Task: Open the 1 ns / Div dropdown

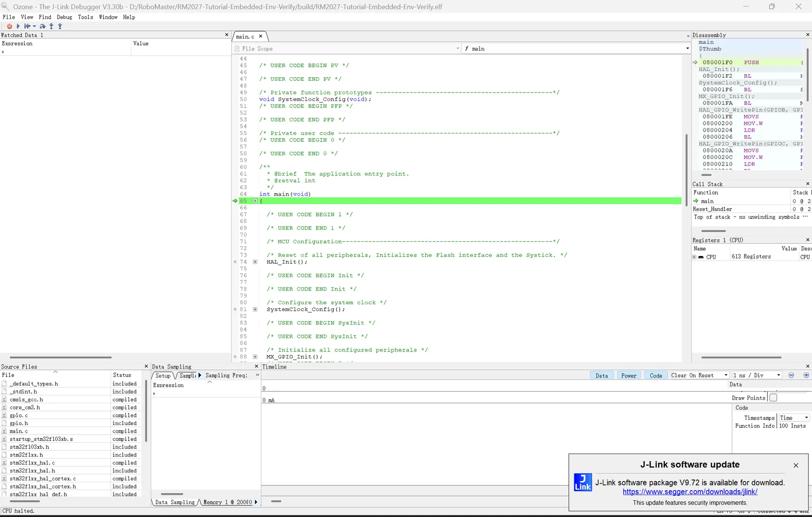Action: tap(757, 375)
